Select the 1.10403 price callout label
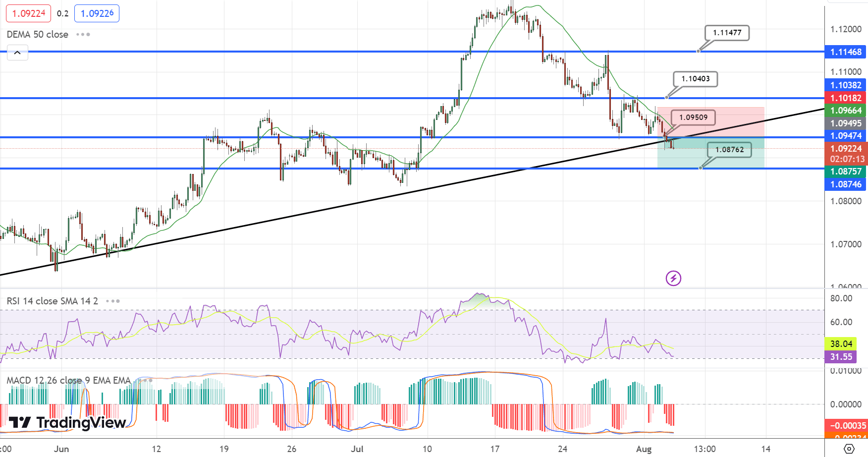Image resolution: width=868 pixels, height=457 pixels. pos(696,79)
